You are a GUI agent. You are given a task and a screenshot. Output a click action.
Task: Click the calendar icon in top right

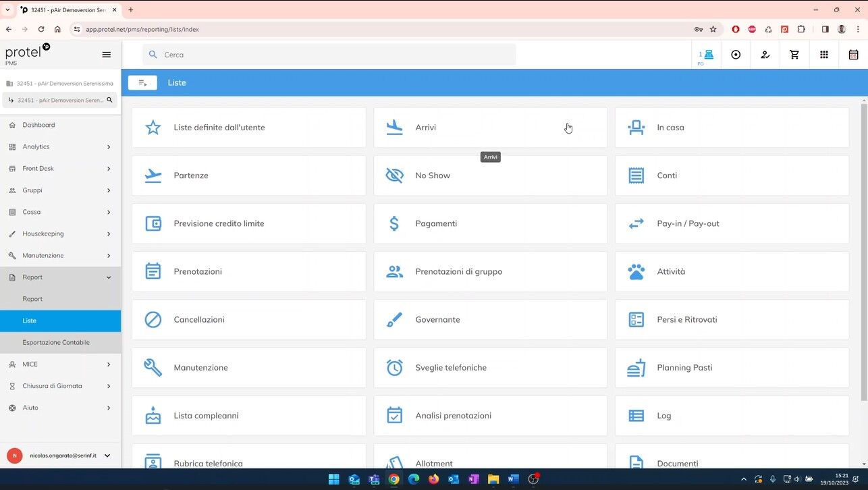[853, 55]
